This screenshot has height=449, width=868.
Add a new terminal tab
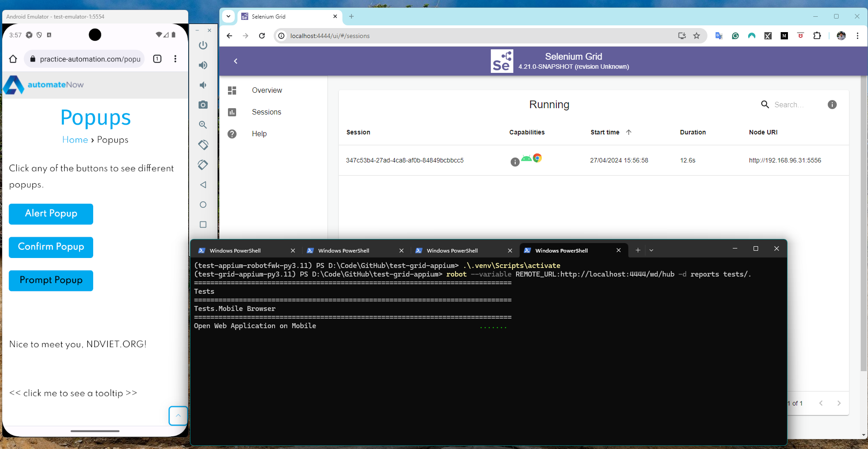[x=638, y=250]
